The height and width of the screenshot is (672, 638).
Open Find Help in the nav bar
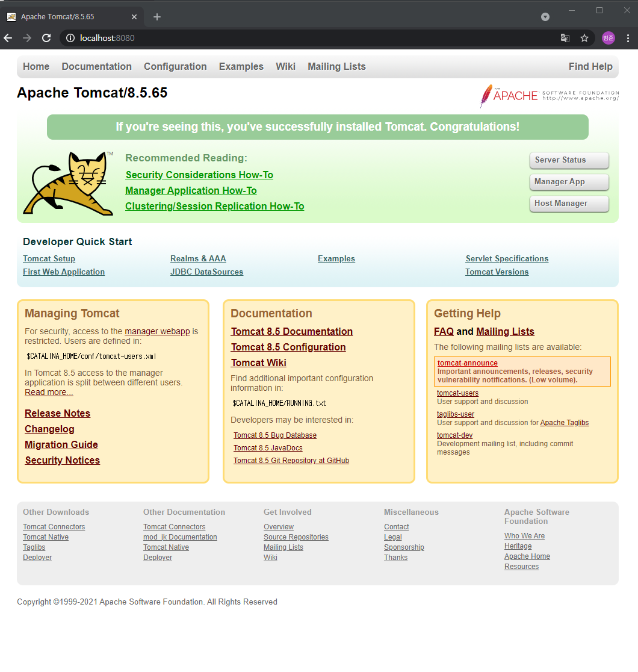click(590, 66)
